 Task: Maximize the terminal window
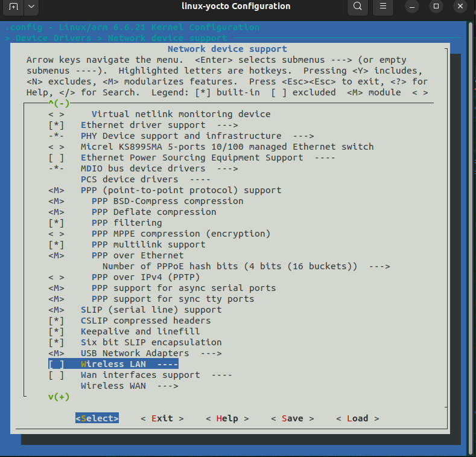pyautogui.click(x=436, y=7)
